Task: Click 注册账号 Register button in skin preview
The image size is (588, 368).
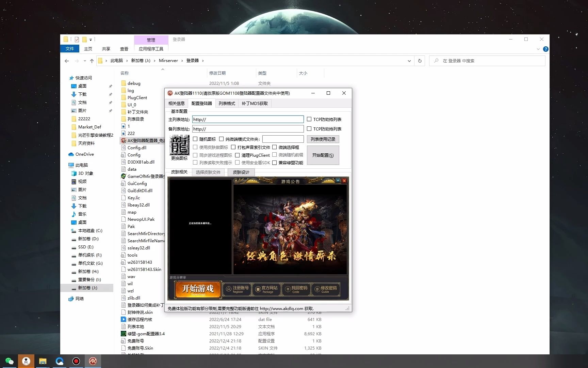Action: (x=238, y=289)
